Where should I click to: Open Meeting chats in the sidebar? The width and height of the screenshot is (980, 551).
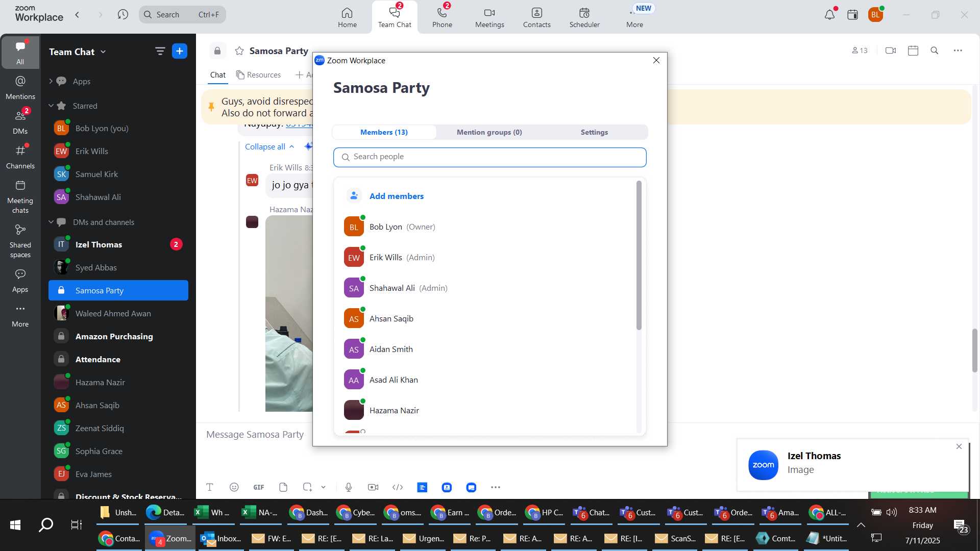click(x=20, y=197)
